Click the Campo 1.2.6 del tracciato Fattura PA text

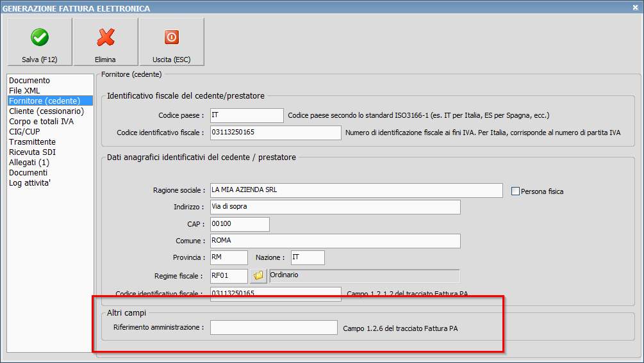[x=400, y=328]
